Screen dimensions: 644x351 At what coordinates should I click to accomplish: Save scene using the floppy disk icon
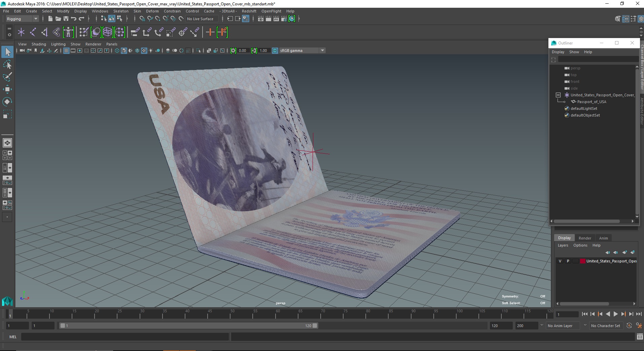pyautogui.click(x=66, y=19)
